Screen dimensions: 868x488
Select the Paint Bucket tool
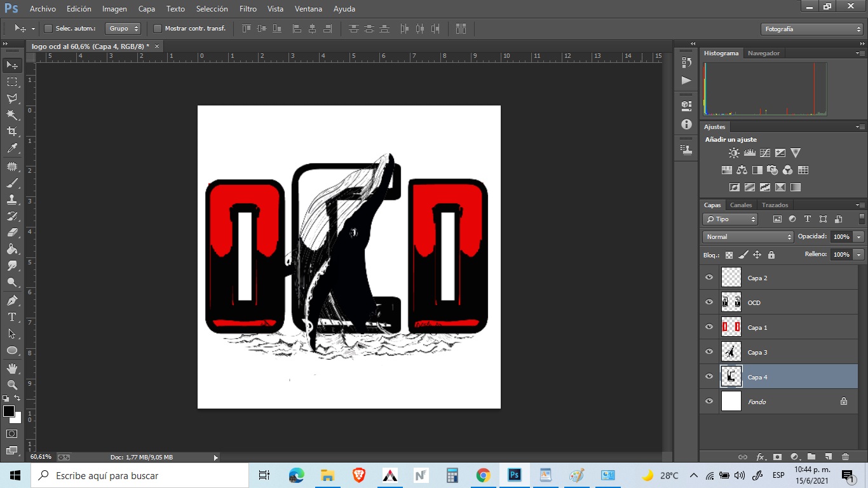point(12,249)
